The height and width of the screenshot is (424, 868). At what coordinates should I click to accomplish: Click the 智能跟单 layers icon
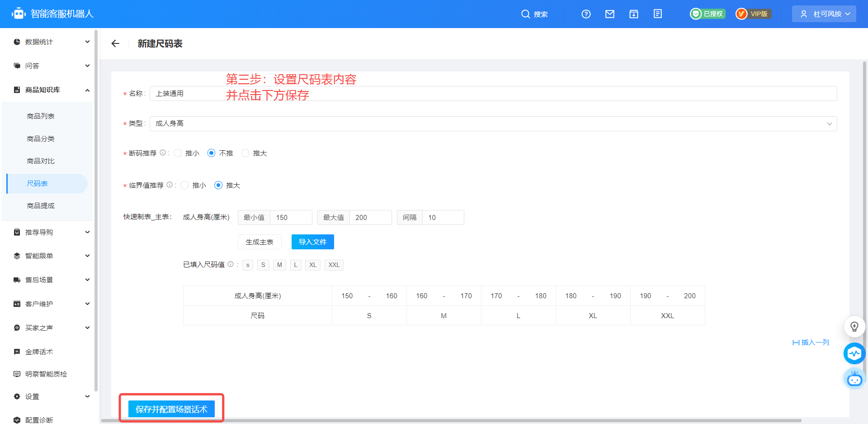pyautogui.click(x=17, y=256)
